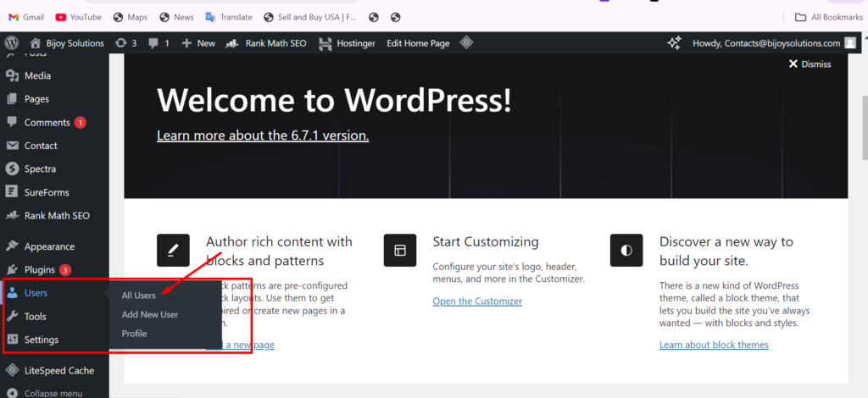Click the Plugins plug icon
Image resolution: width=868 pixels, height=398 pixels.
coord(12,270)
